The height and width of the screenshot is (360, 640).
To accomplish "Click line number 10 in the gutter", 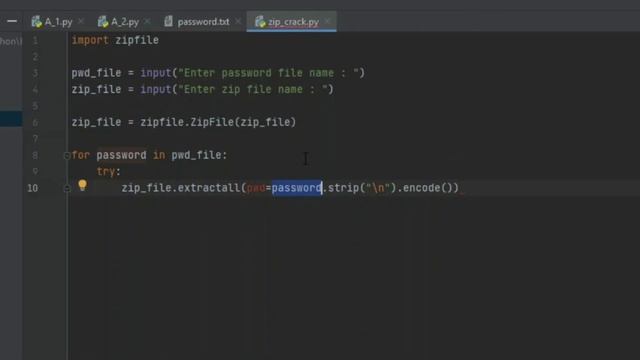I will coord(33,188).
